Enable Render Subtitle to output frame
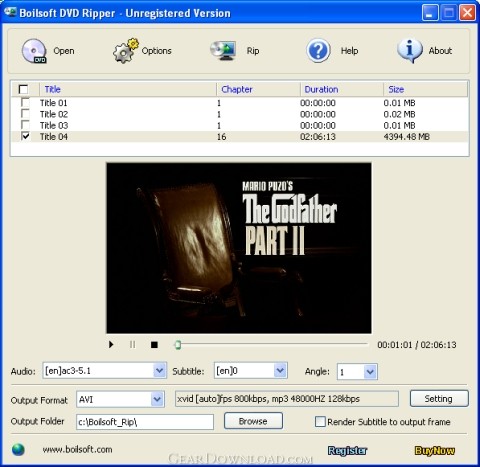480x467 pixels. point(320,422)
